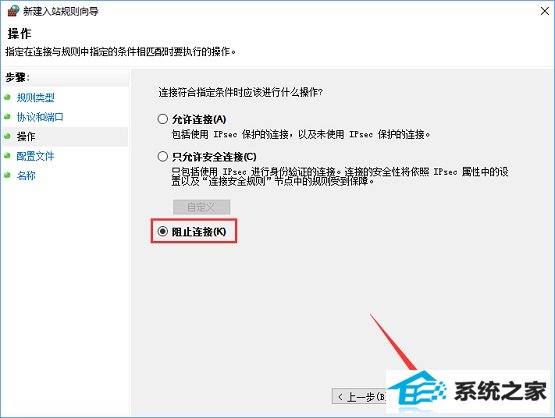Click green bullet beside 协议和端口 step

coord(7,116)
